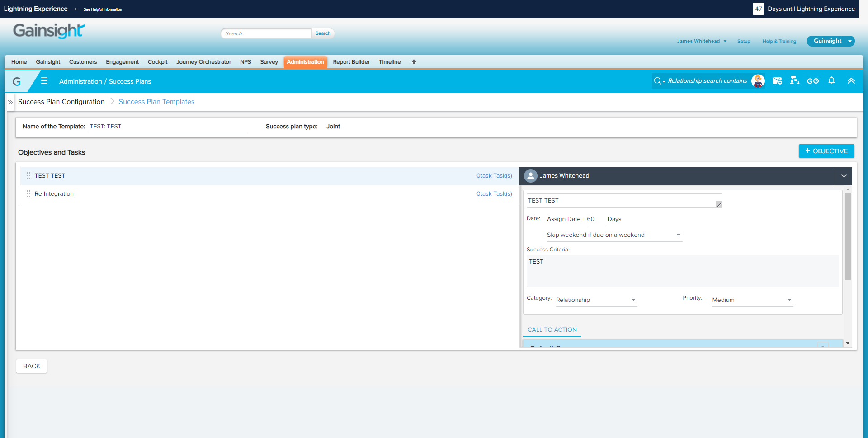The image size is (868, 438).
Task: Click James Whitehead owner avatar icon
Action: (x=531, y=176)
